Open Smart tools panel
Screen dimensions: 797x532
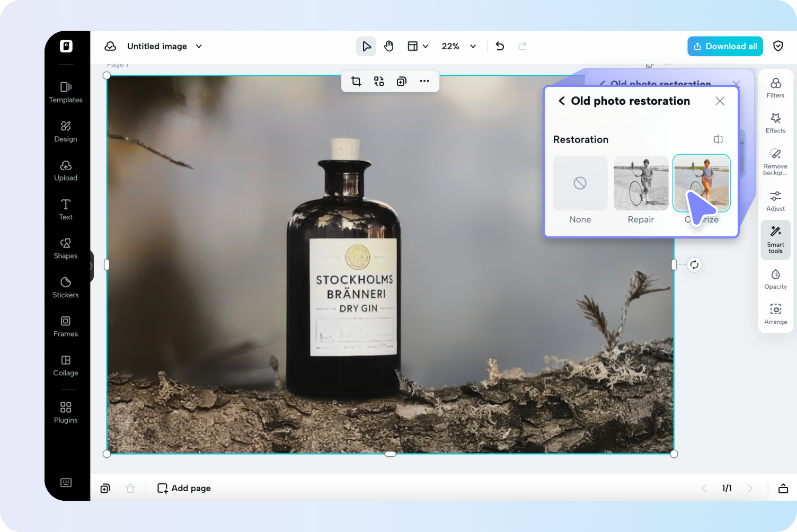(776, 240)
